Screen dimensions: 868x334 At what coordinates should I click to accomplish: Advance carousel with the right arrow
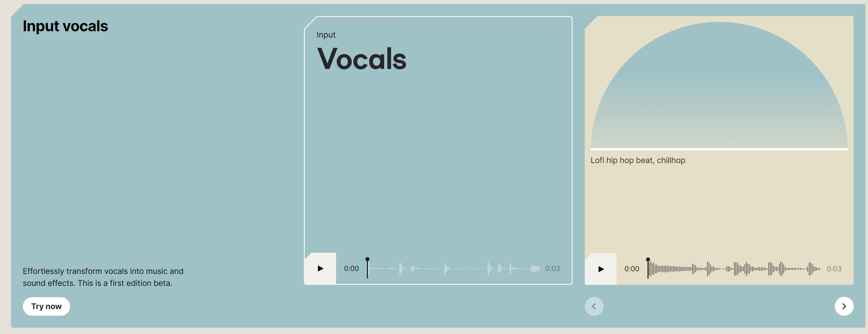[x=844, y=306]
